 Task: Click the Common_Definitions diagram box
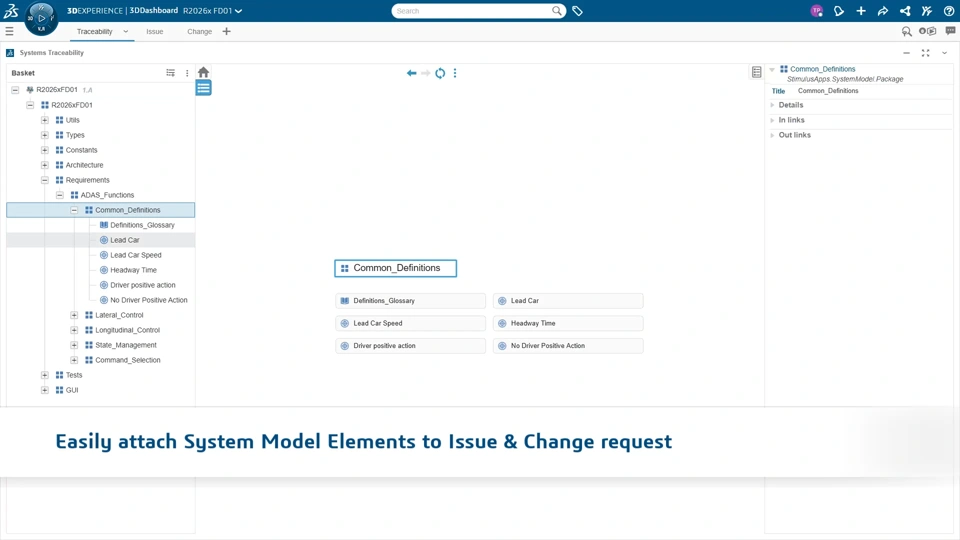[x=396, y=268]
